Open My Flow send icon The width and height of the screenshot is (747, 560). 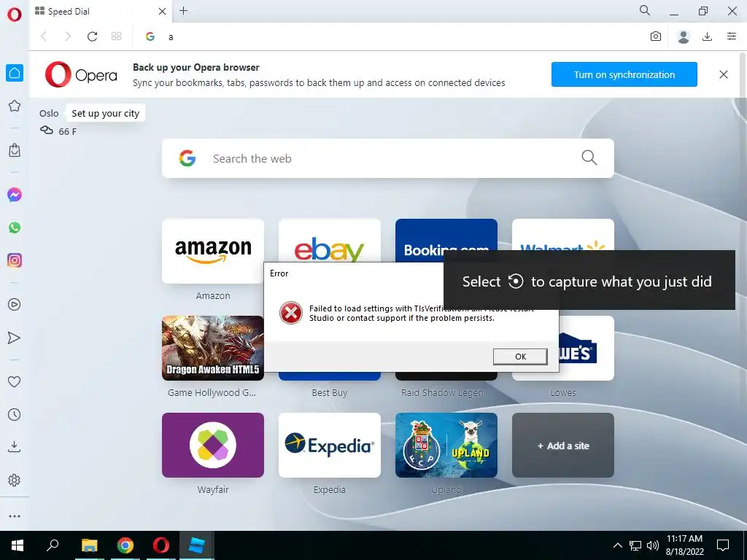[x=15, y=338]
